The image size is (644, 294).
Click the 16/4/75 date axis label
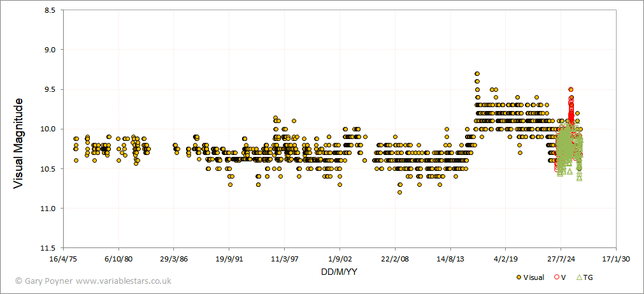point(63,260)
